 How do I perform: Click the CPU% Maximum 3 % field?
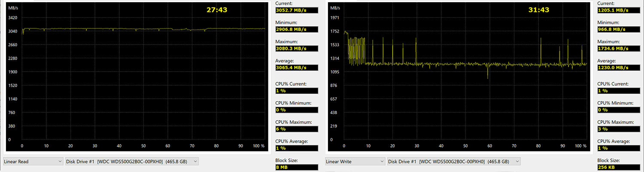(x=618, y=129)
